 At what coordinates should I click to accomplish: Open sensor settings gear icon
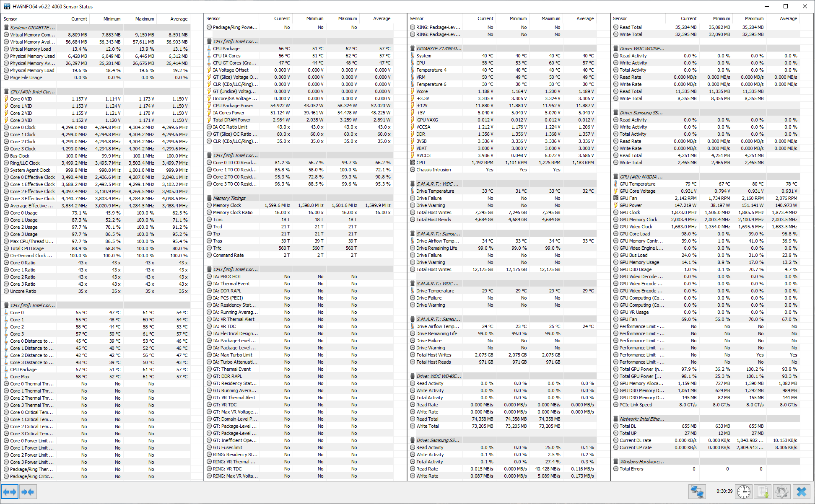tap(782, 491)
